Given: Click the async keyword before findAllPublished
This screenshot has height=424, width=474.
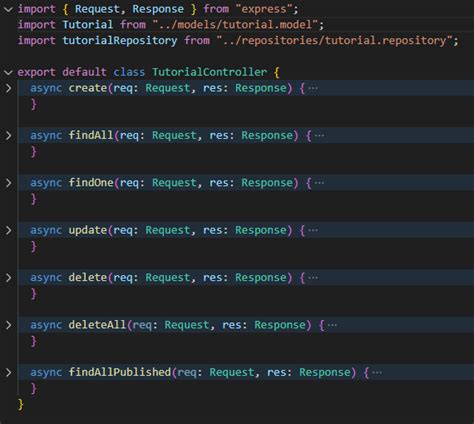Looking at the screenshot, I should [46, 372].
